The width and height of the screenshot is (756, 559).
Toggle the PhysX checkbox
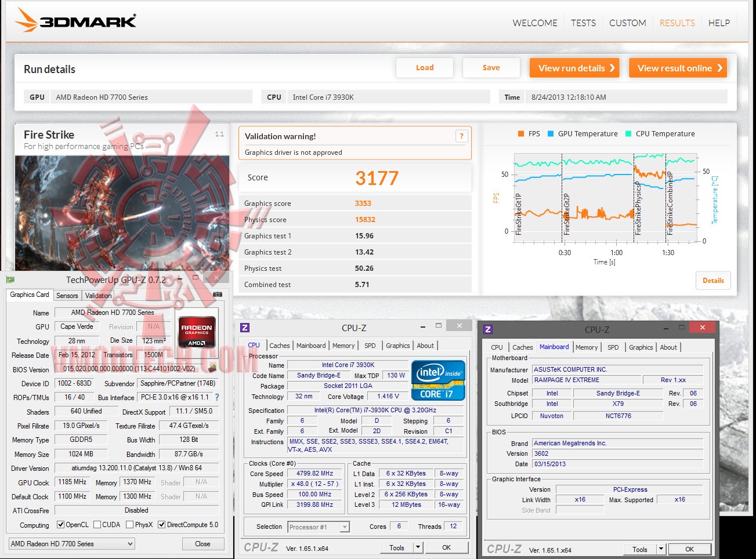click(129, 525)
